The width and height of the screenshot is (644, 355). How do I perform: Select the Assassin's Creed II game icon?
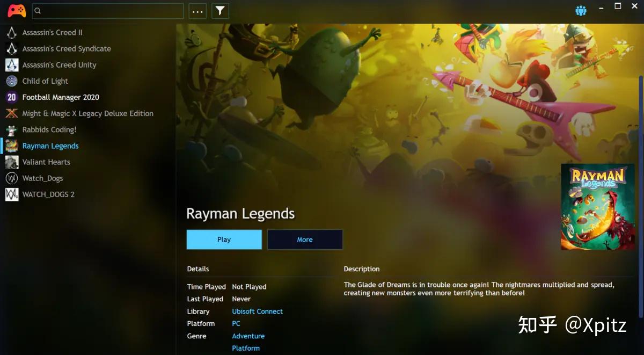(x=11, y=32)
